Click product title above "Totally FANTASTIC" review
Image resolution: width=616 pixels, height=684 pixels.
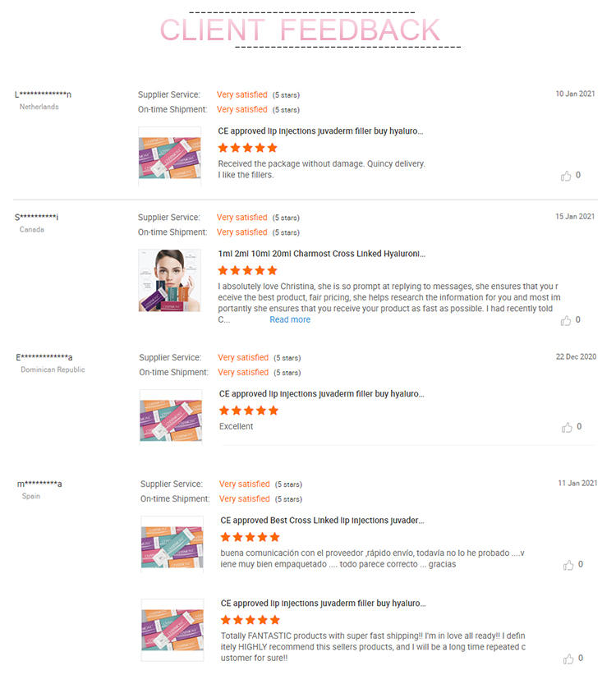pyautogui.click(x=322, y=604)
